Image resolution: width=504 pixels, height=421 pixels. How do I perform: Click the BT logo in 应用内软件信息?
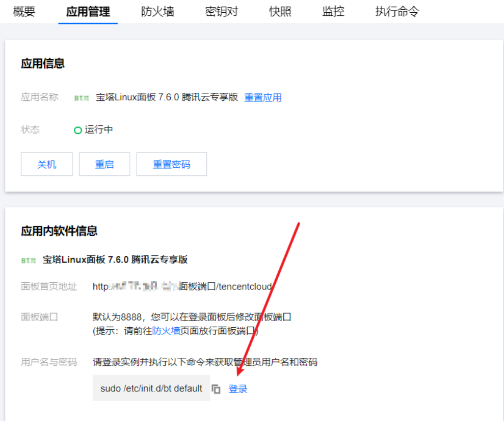pyautogui.click(x=29, y=260)
